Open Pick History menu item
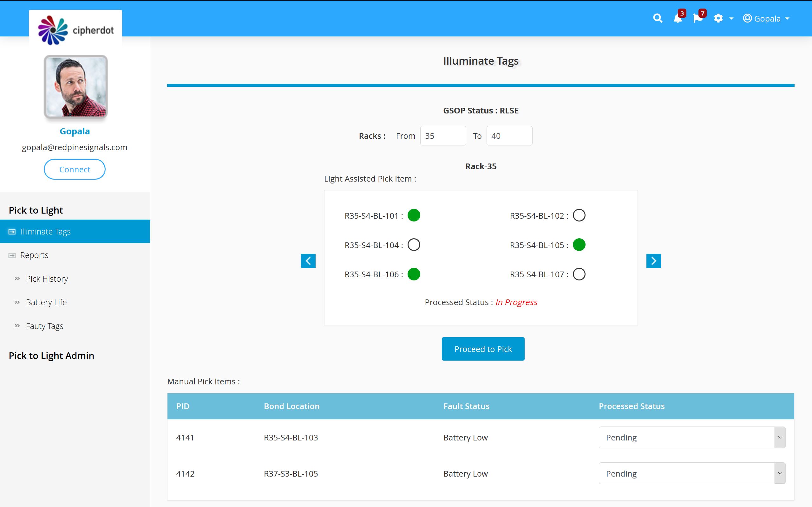 tap(47, 279)
